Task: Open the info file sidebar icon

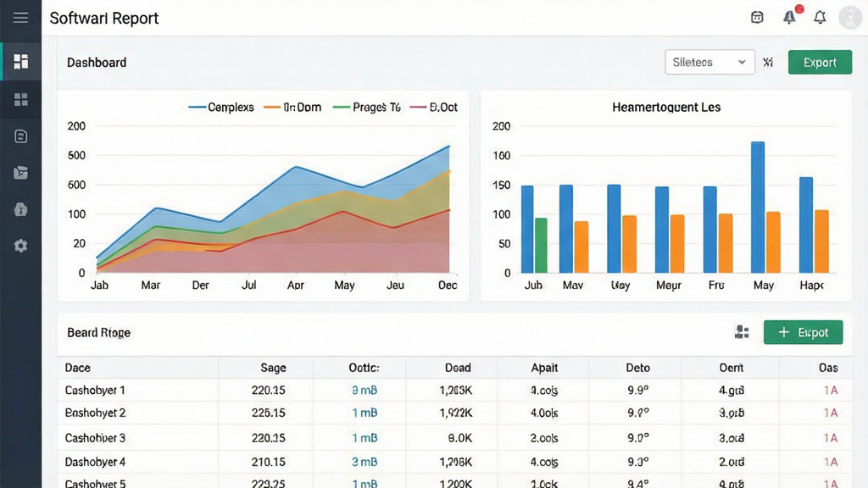Action: pos(21,209)
